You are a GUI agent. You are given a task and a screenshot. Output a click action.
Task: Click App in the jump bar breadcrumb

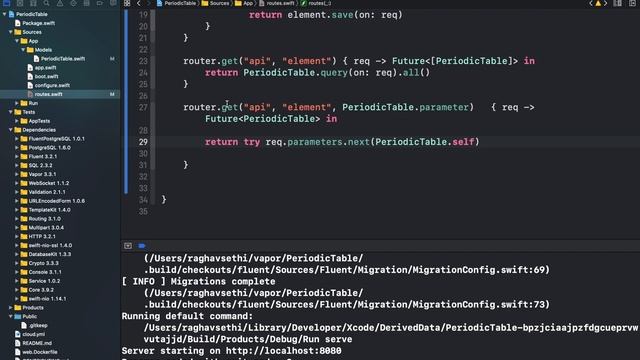coord(248,3)
